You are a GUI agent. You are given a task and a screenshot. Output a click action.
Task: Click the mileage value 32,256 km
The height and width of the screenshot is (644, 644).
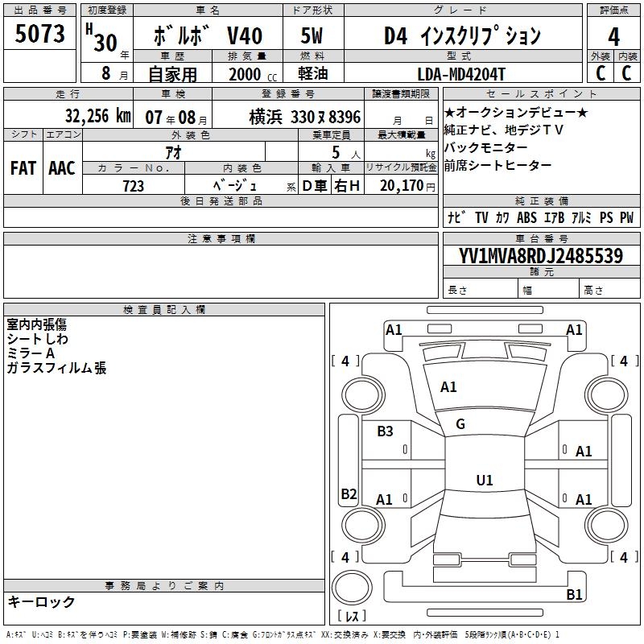pyautogui.click(x=98, y=116)
